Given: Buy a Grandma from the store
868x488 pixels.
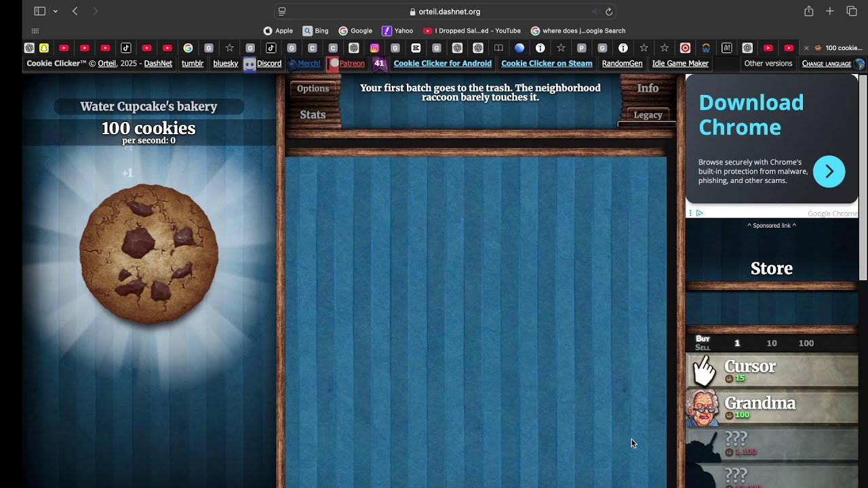Looking at the screenshot, I should click(772, 407).
